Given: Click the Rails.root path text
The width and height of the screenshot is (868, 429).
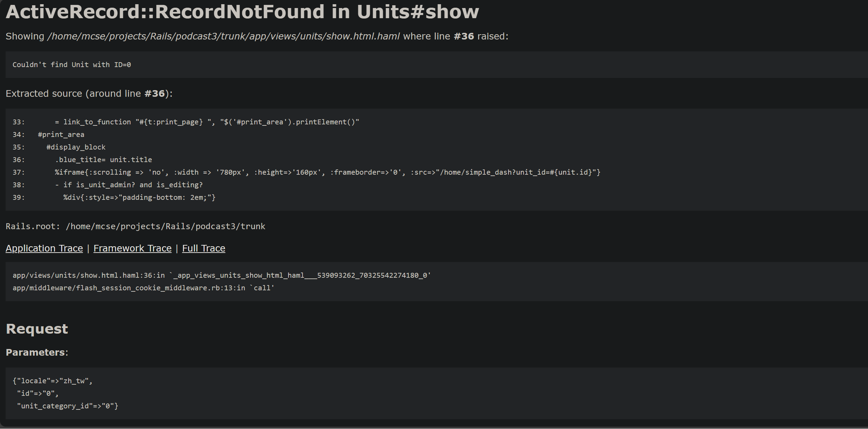Looking at the screenshot, I should coord(135,226).
